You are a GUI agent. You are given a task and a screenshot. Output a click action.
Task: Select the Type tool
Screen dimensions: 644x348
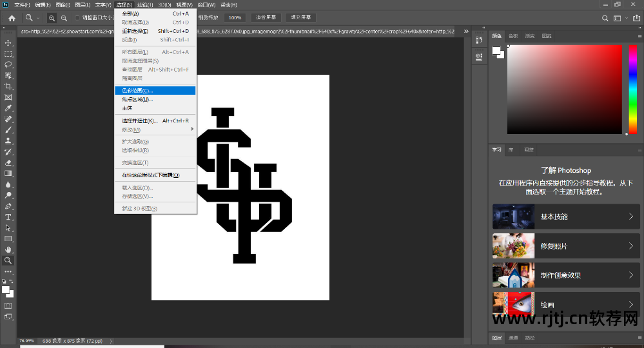pyautogui.click(x=8, y=217)
